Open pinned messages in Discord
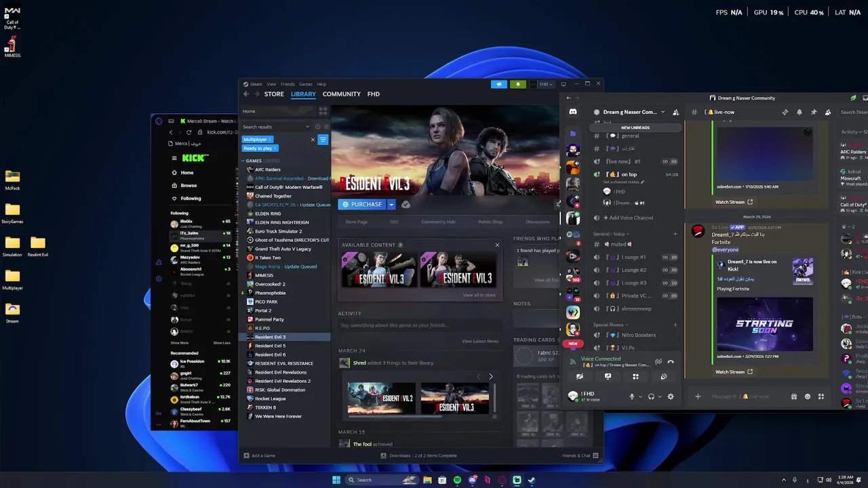 (x=813, y=112)
